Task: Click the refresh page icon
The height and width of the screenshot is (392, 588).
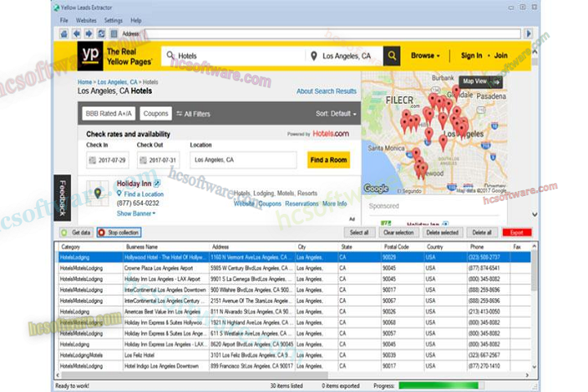Action: point(101,33)
